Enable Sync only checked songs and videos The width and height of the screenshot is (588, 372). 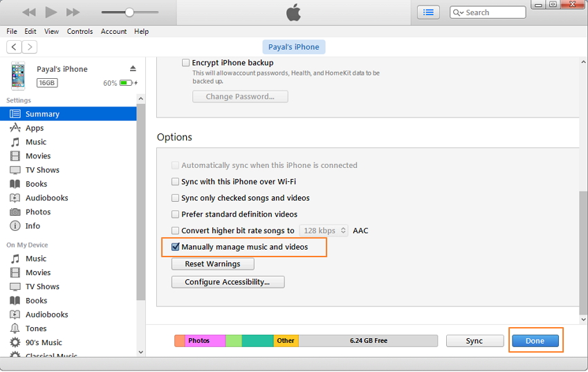[x=175, y=198]
